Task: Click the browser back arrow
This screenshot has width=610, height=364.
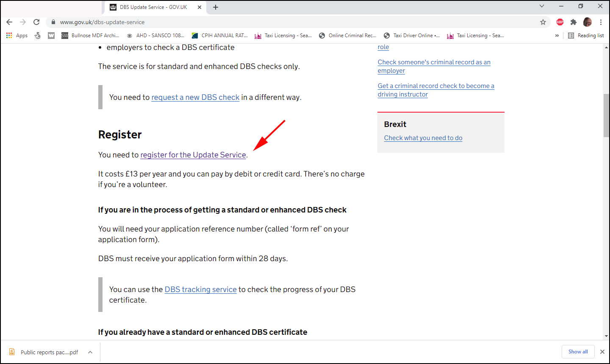Action: click(x=9, y=22)
